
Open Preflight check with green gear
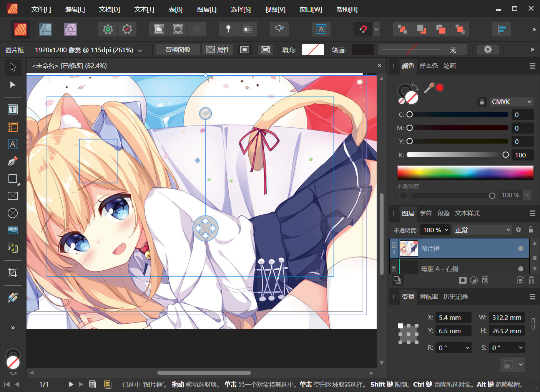point(108,29)
